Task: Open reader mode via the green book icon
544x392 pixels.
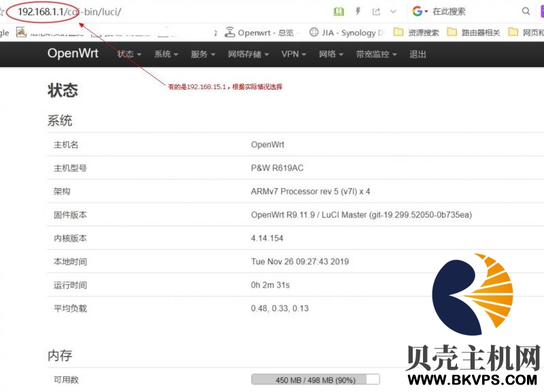Action: tap(339, 12)
